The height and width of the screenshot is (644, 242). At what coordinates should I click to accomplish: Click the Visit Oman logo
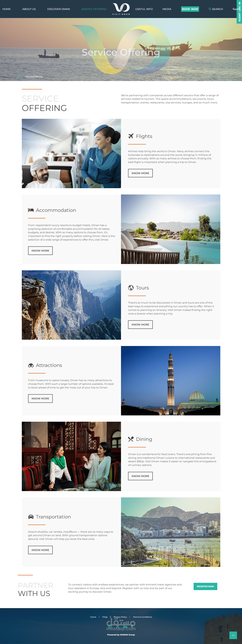[121, 9]
